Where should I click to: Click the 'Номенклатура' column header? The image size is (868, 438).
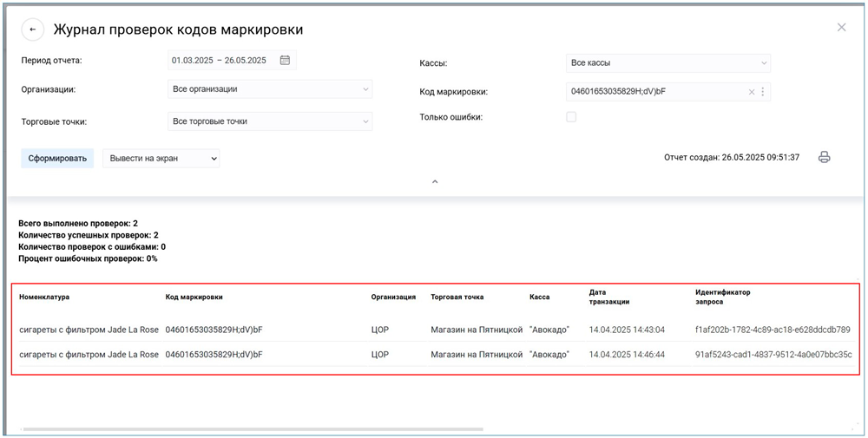click(x=44, y=297)
